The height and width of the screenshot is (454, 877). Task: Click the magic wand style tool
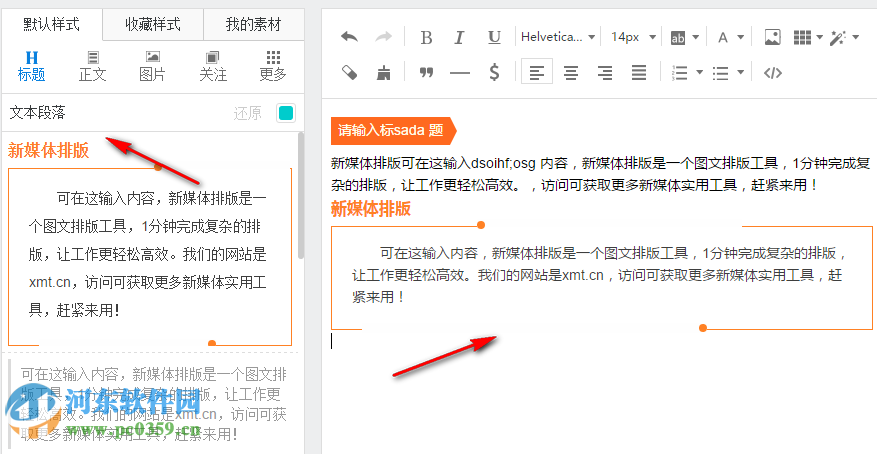tap(837, 37)
